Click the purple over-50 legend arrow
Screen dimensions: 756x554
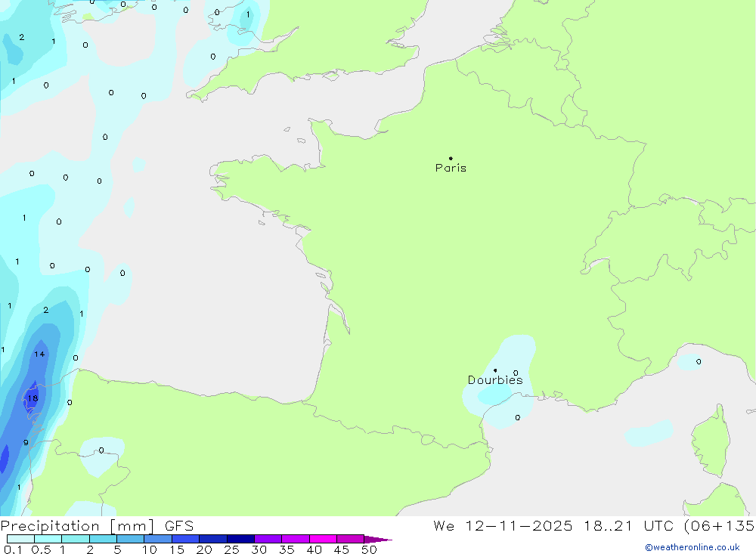click(x=377, y=539)
